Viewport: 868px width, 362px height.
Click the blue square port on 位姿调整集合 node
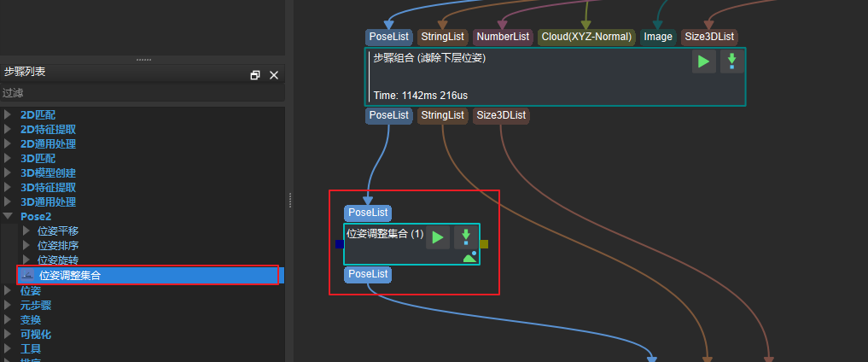point(340,244)
